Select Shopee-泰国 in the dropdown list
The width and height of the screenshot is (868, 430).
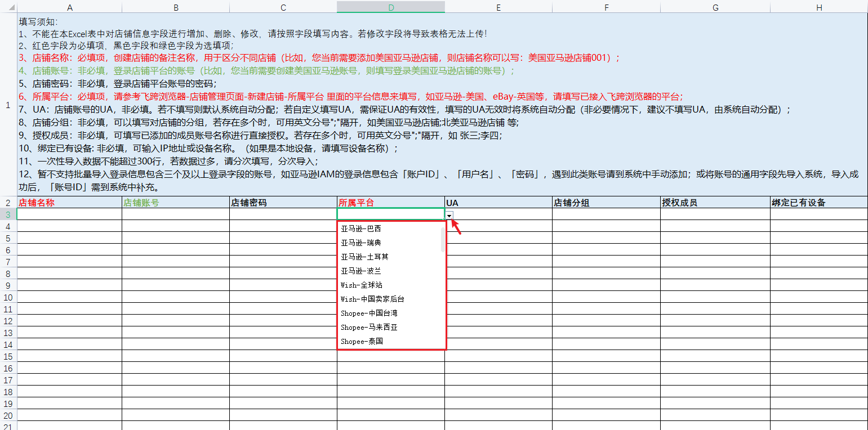click(x=362, y=341)
